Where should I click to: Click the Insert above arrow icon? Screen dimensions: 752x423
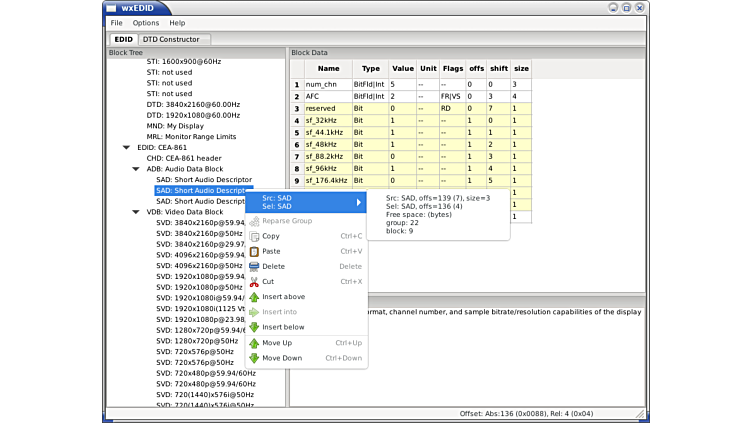(x=254, y=297)
